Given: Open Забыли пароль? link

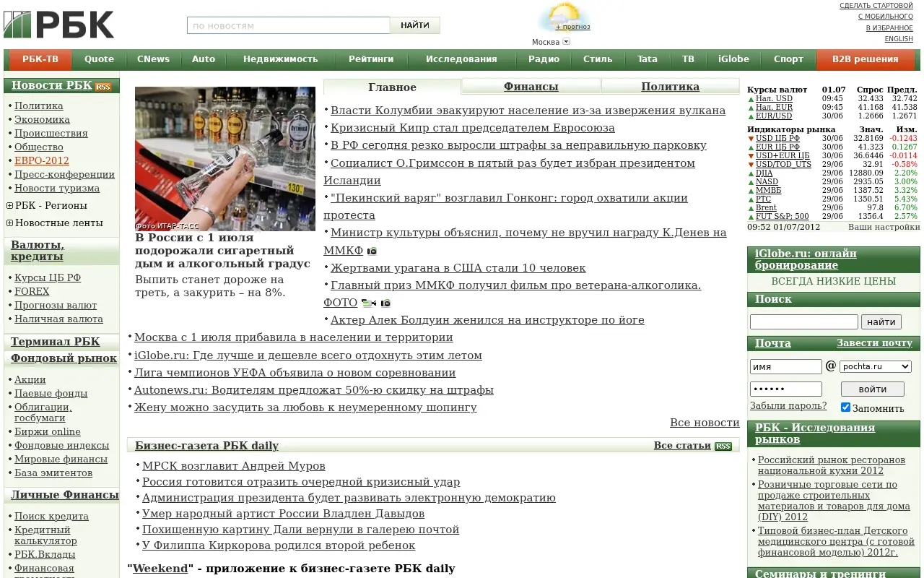Looking at the screenshot, I should click(x=788, y=406).
